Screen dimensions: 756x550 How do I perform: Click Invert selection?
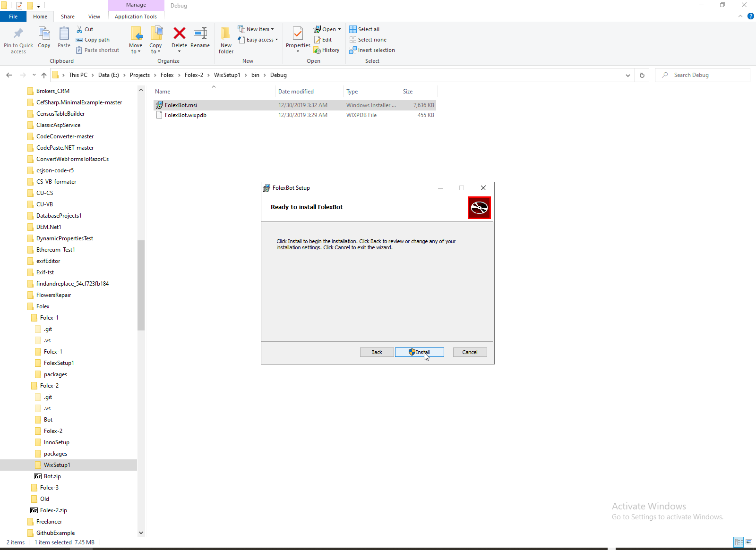coord(372,50)
